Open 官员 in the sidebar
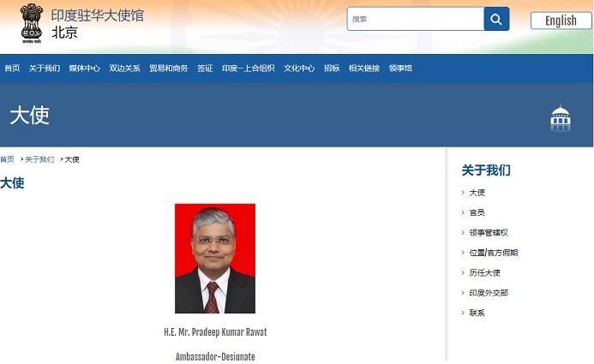 coord(477,212)
